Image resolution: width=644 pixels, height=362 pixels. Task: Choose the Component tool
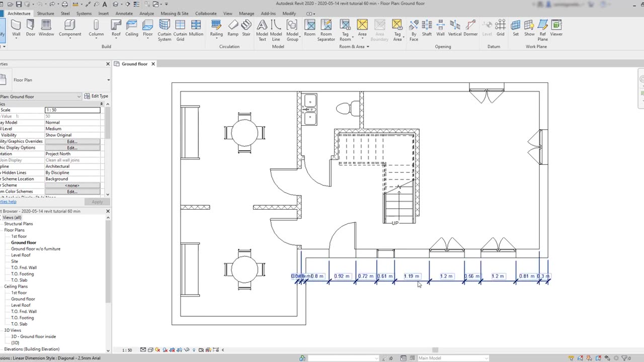[x=70, y=28]
